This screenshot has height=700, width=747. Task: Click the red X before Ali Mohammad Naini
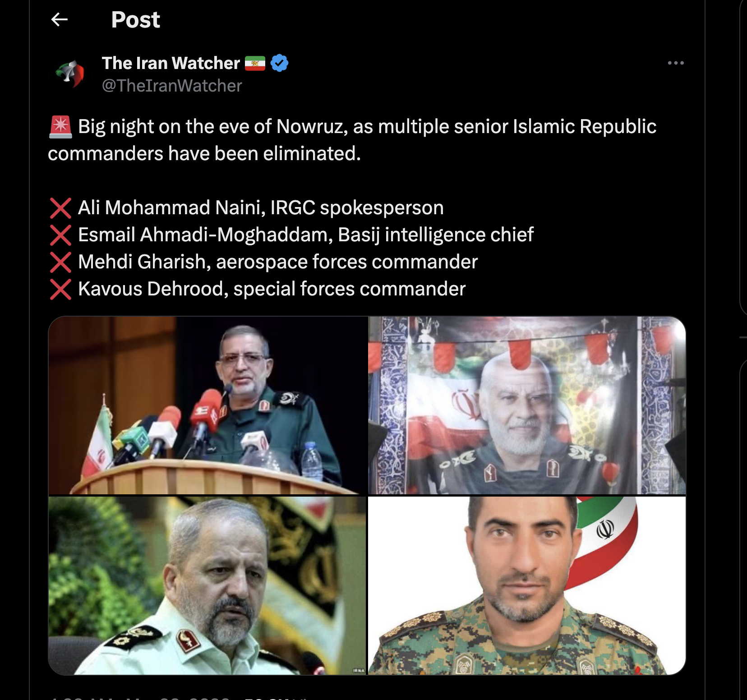[x=60, y=208]
